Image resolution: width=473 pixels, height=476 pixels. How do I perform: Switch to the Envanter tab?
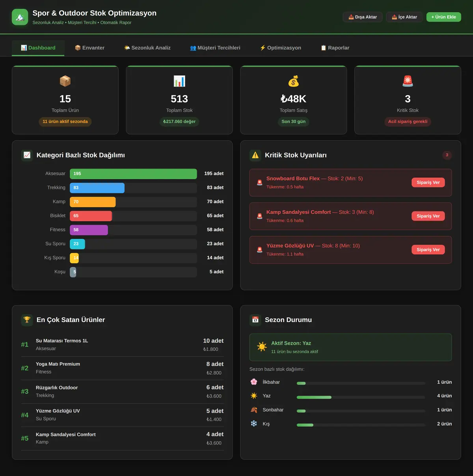[x=90, y=48]
